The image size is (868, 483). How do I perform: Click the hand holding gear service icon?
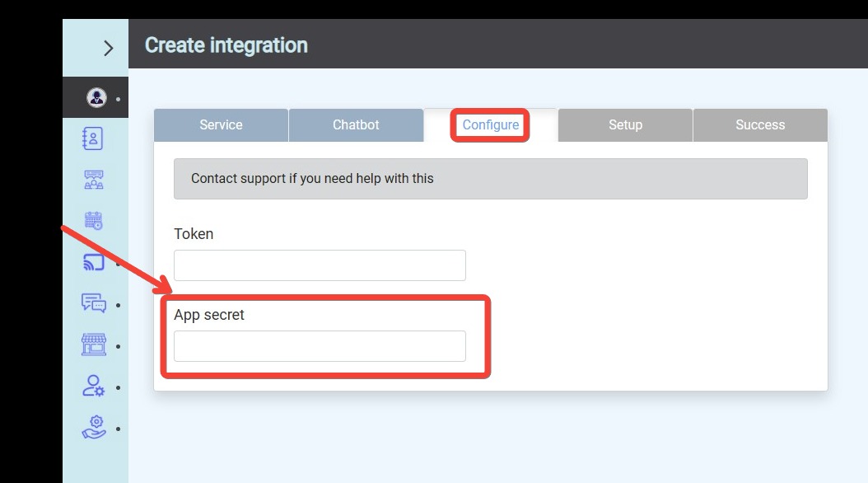94,427
